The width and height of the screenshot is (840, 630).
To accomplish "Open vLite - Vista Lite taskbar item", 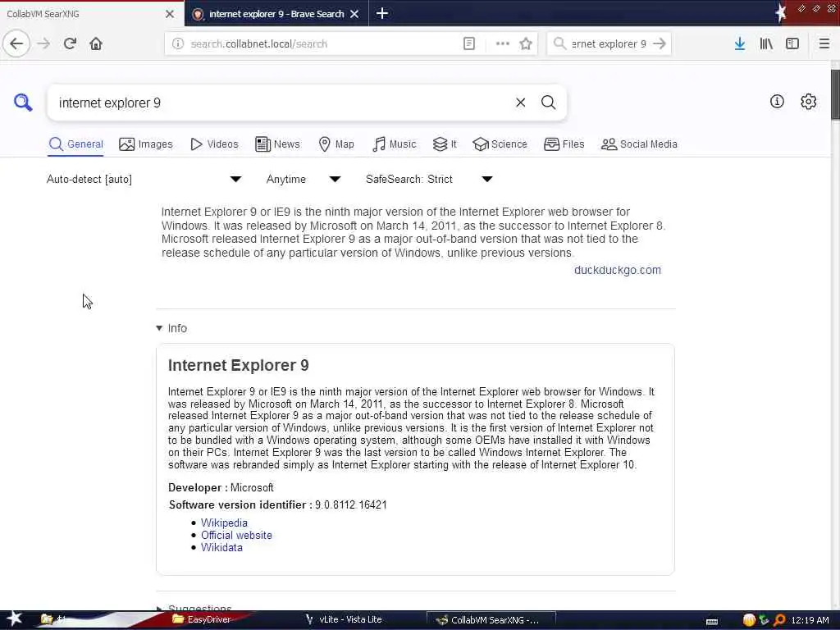I will pos(344,619).
